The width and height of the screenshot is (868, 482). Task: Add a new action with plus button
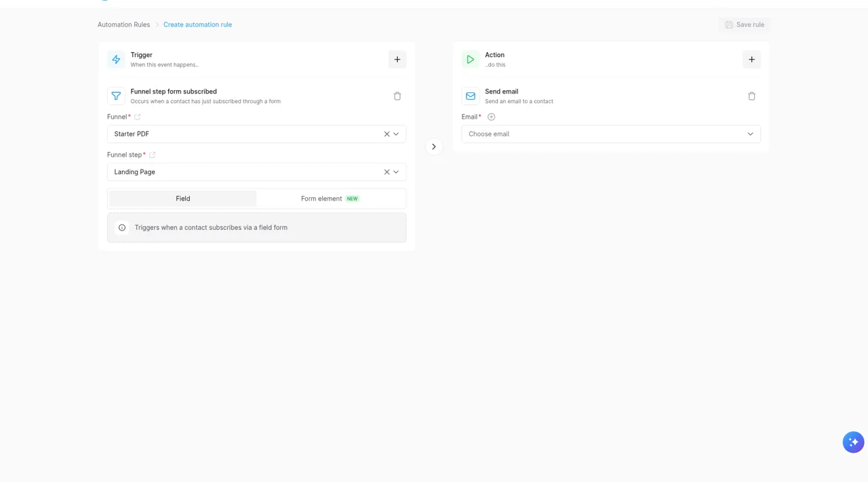point(751,60)
